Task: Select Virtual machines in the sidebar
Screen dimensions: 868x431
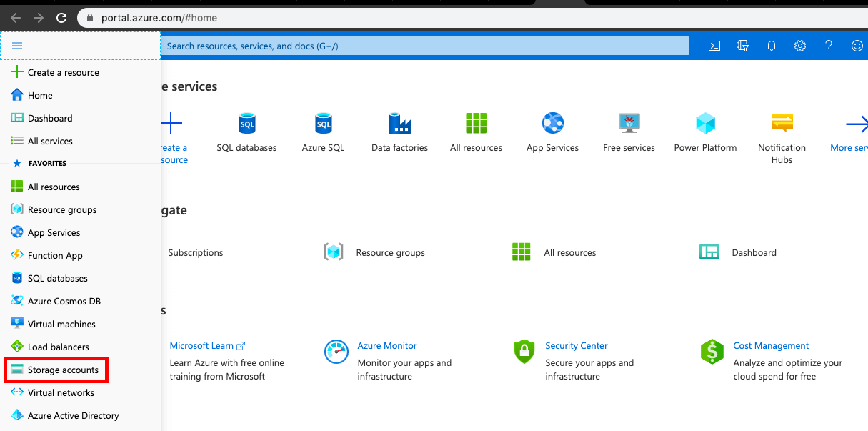Action: click(x=61, y=324)
